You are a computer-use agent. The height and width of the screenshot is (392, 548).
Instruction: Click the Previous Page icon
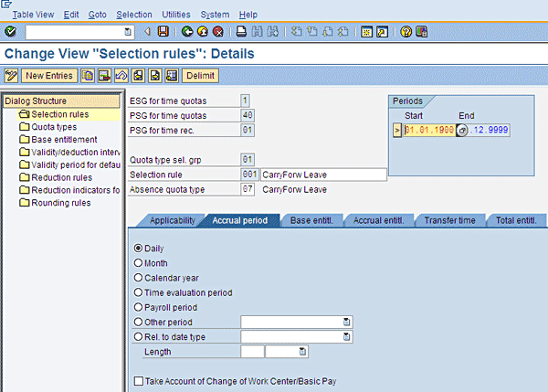point(312,32)
